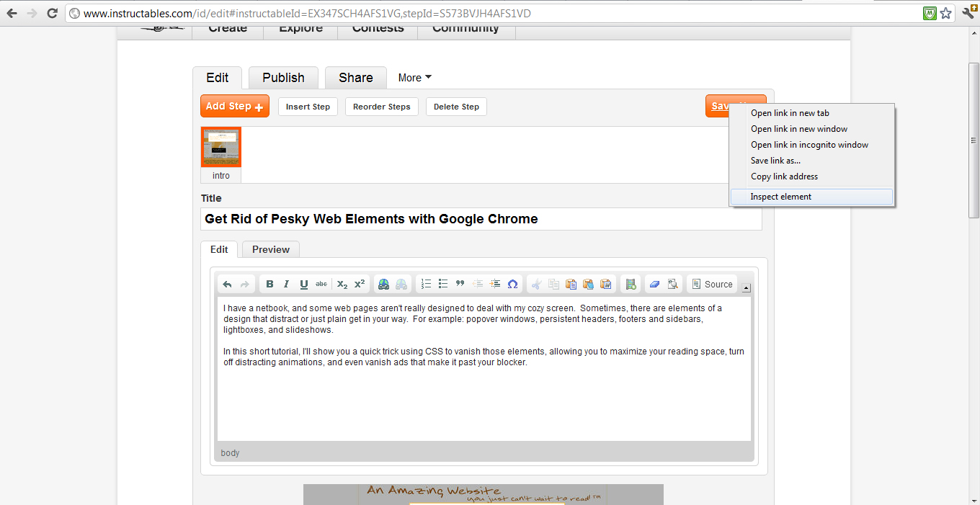Paste from Word
Screen dimensions: 980x505
605,285
